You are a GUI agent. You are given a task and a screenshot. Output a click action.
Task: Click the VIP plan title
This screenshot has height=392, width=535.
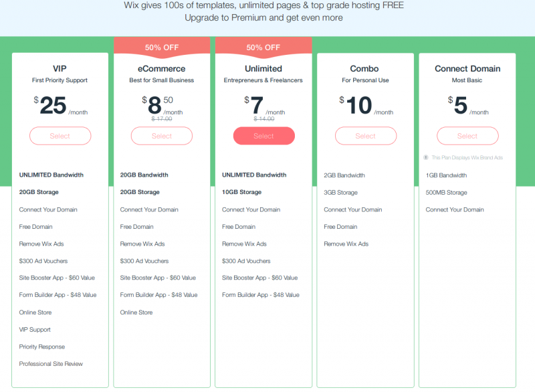60,69
